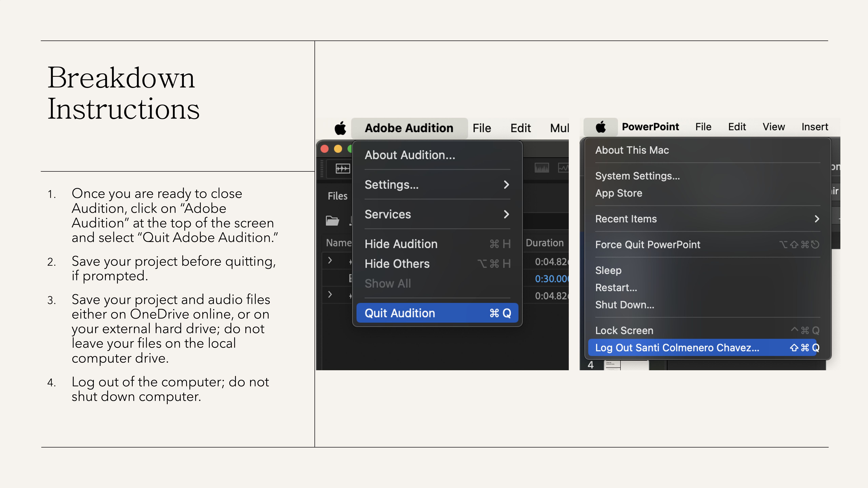Choose Hide Others from the menu
This screenshot has width=868, height=488.
point(437,264)
